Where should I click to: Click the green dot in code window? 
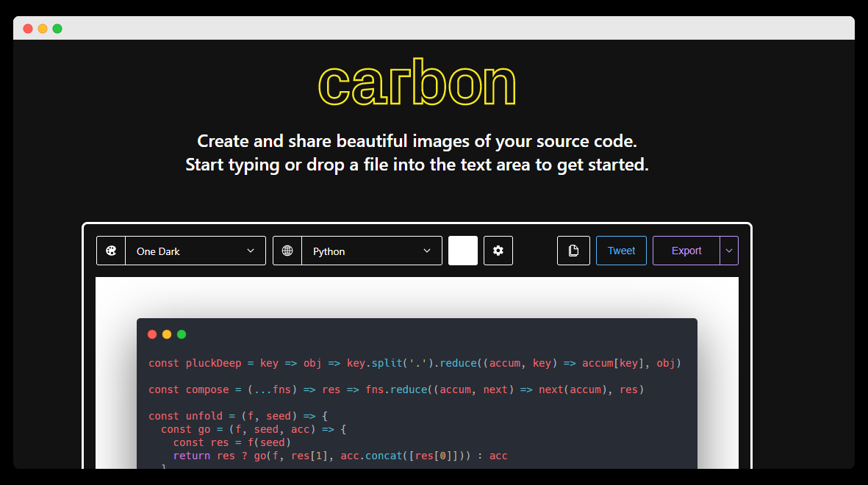pyautogui.click(x=182, y=334)
